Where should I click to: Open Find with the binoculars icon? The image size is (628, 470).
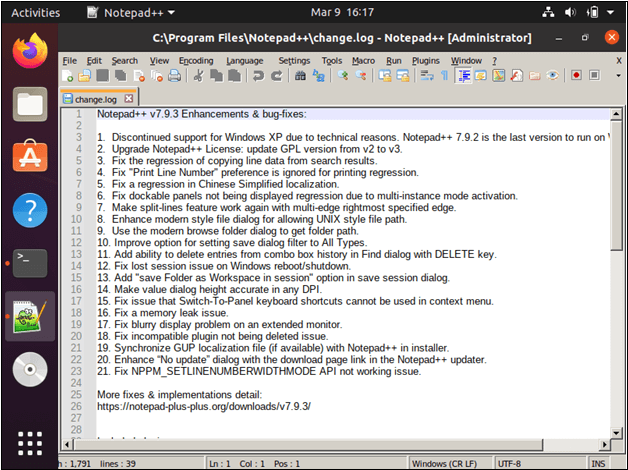pos(300,76)
